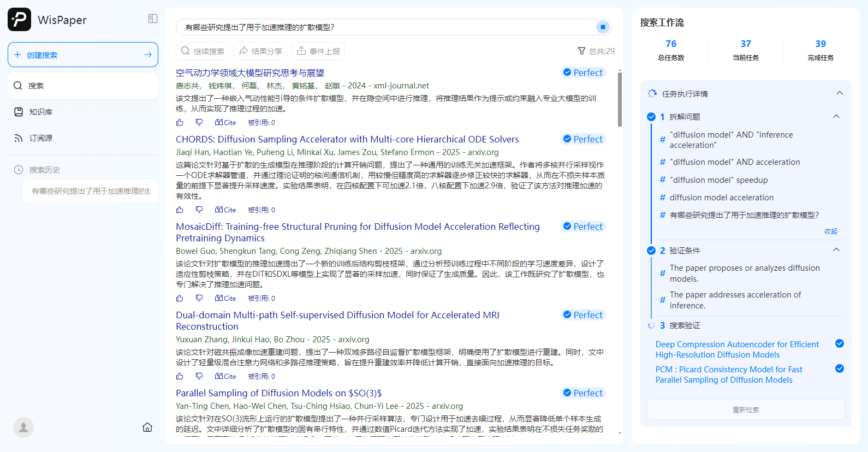Open the user avatar profile
The image size is (868, 452).
(23, 427)
